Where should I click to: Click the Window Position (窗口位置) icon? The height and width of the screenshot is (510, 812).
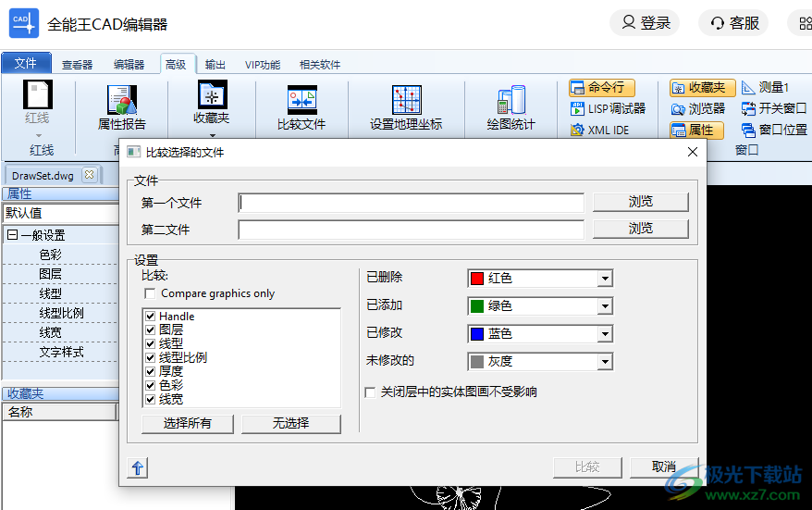(748, 131)
